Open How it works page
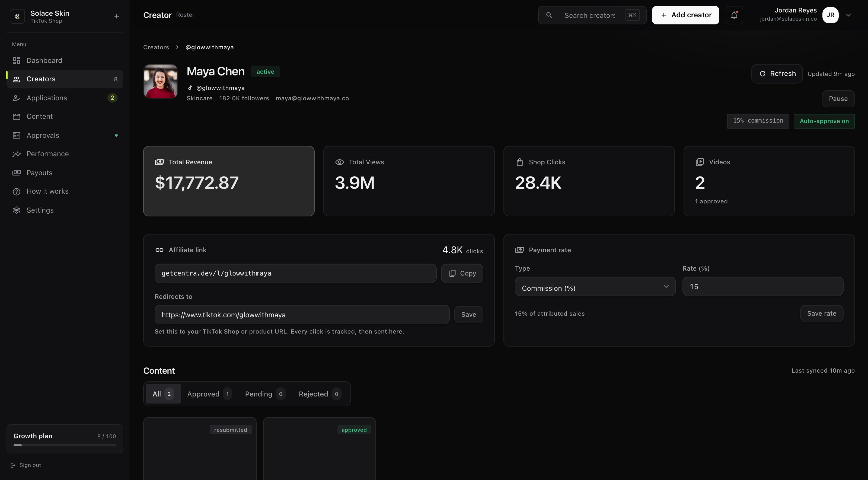This screenshot has height=480, width=868. [x=65, y=191]
